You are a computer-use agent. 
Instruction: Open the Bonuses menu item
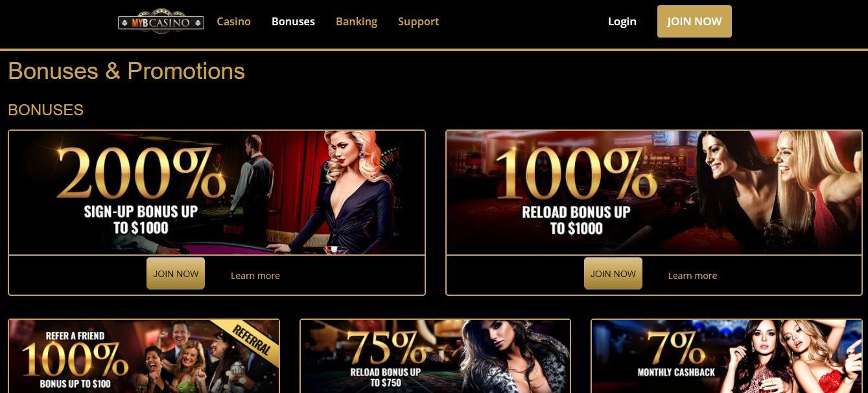point(293,21)
